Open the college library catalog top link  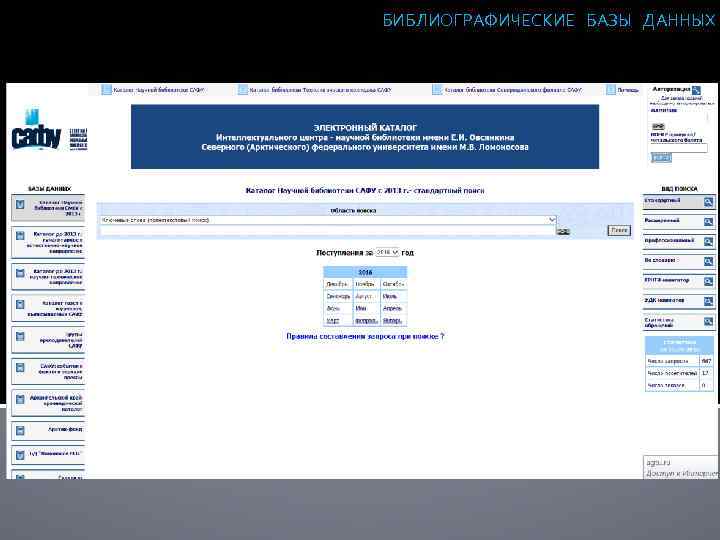[x=320, y=90]
